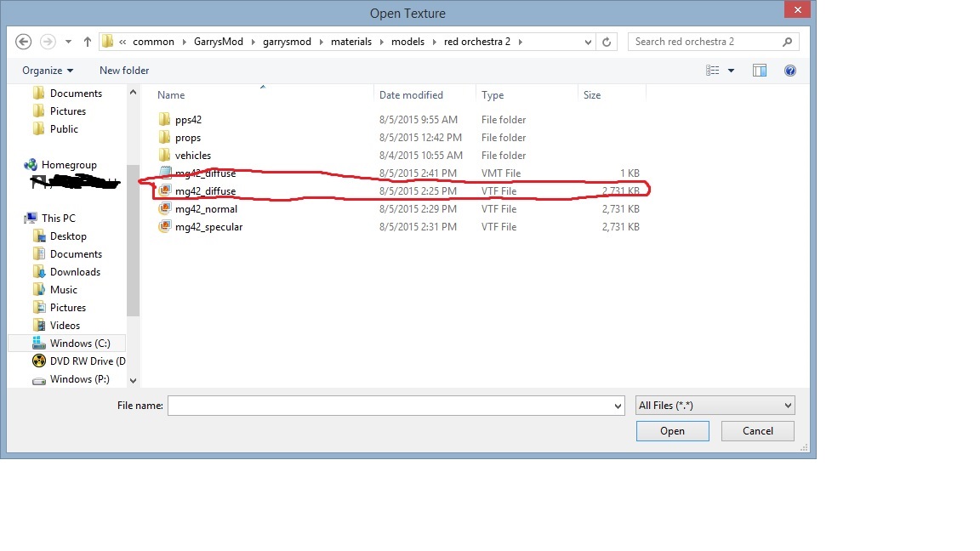Open Videos under This PC
Viewport: 980px width, 551px height.
[x=65, y=326]
